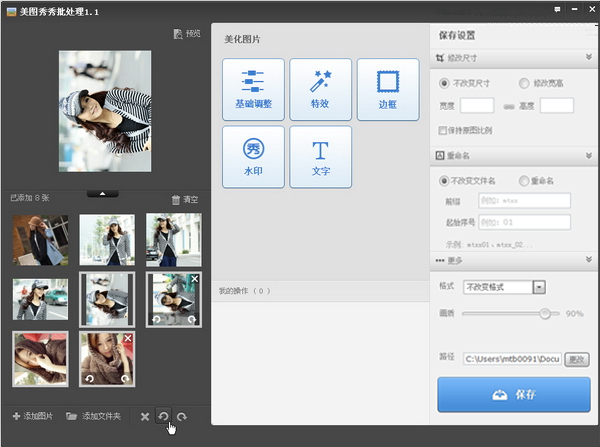Image resolution: width=600 pixels, height=447 pixels.
Task: Adjust the 画质 quality slider handle
Action: tap(545, 313)
